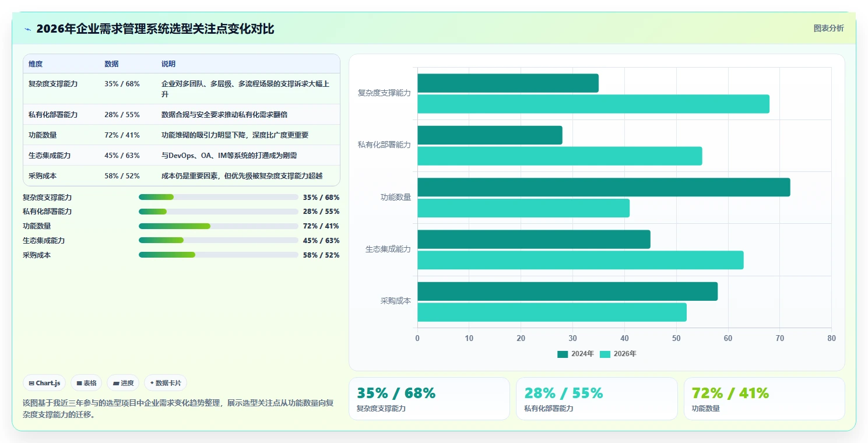The width and height of the screenshot is (868, 443).
Task: Click the title 2026年企业需求管理系统选型关注点变化对比
Action: (155, 29)
